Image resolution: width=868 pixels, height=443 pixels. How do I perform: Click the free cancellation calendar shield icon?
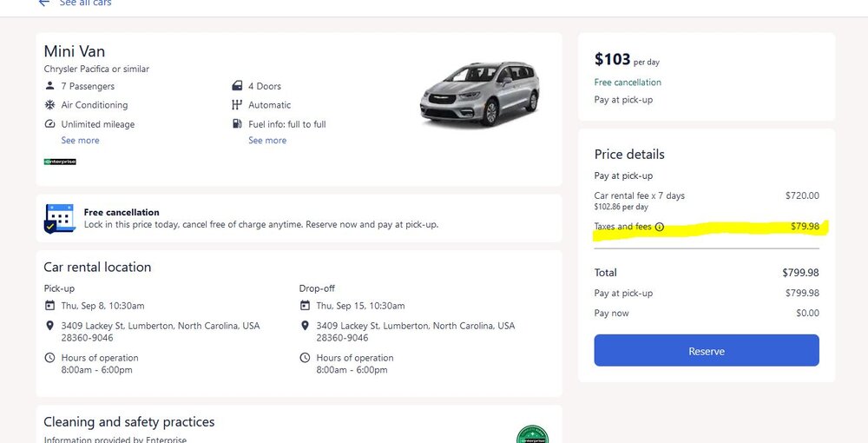click(x=59, y=218)
